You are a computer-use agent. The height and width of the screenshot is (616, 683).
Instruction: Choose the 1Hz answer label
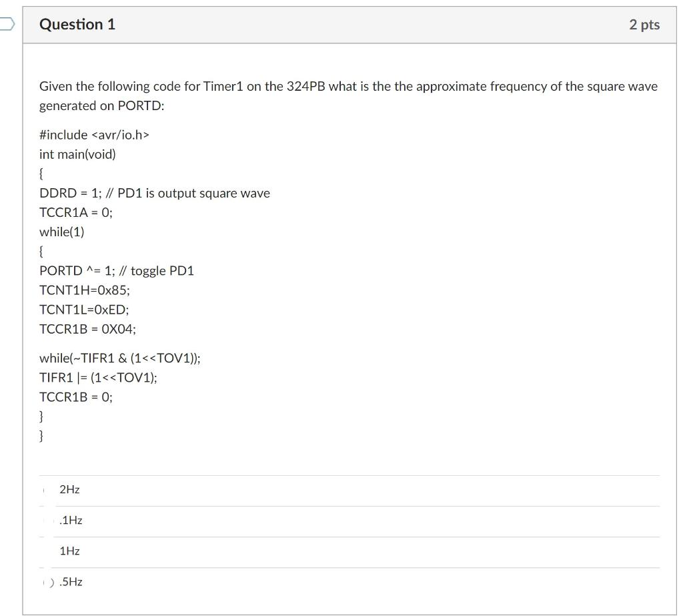click(70, 551)
